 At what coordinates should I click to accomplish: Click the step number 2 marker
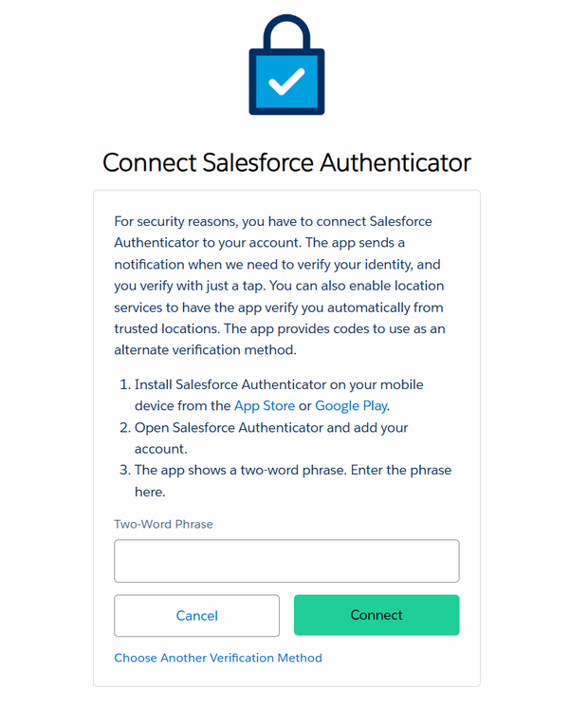[x=125, y=428]
